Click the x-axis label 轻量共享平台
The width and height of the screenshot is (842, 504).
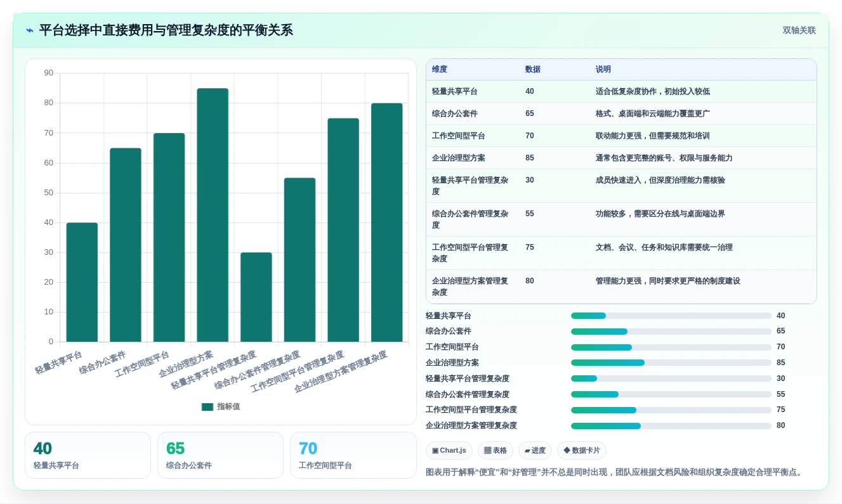pos(59,363)
